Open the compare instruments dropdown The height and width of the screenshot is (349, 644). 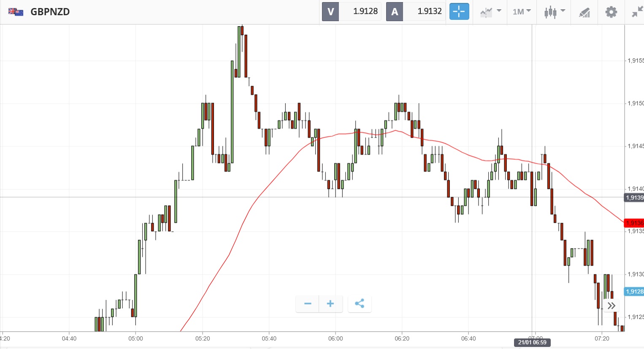click(x=490, y=12)
